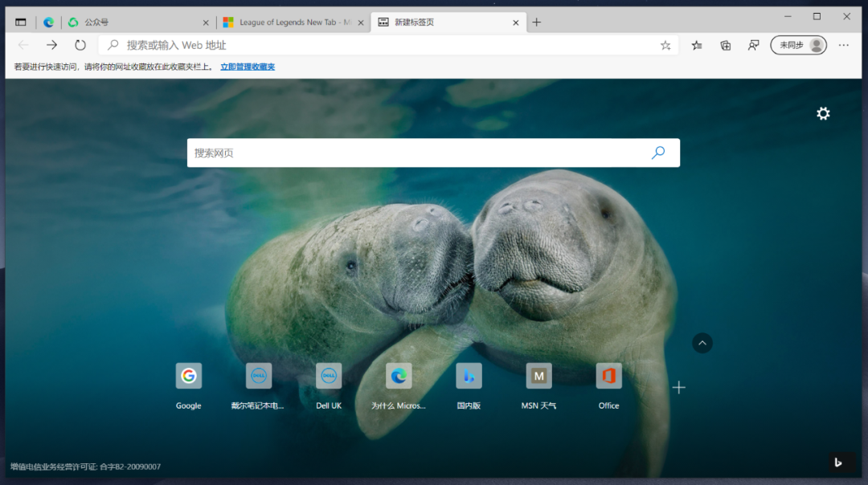Click the search magnifier icon
Image resolution: width=868 pixels, height=485 pixels.
[x=658, y=153]
